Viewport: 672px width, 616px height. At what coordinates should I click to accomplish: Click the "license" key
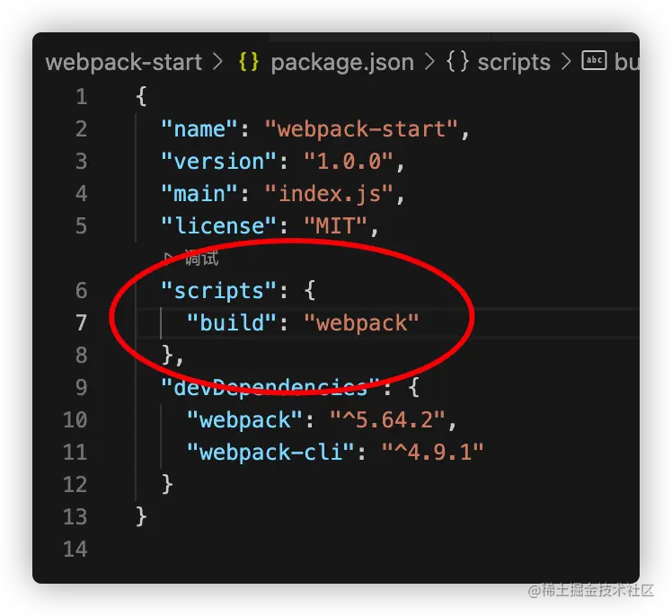click(218, 225)
